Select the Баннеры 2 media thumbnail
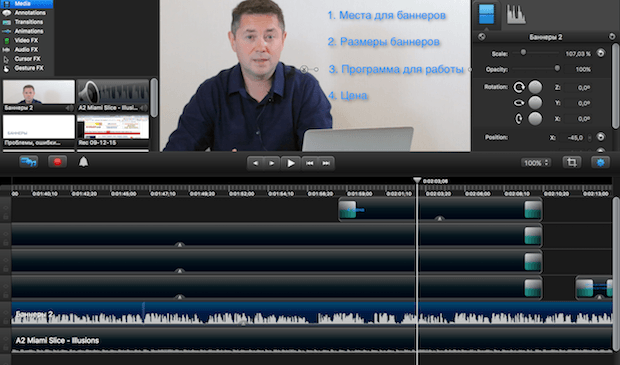The height and width of the screenshot is (365, 620). (x=39, y=95)
